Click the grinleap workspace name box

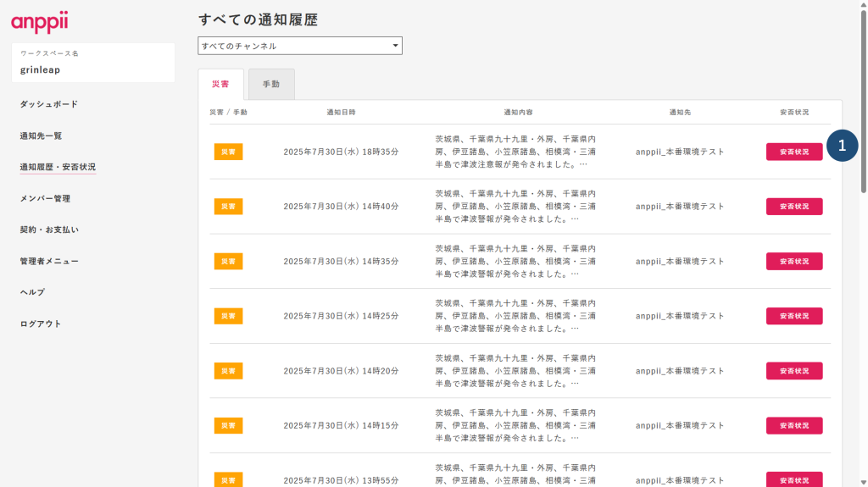[x=93, y=64]
